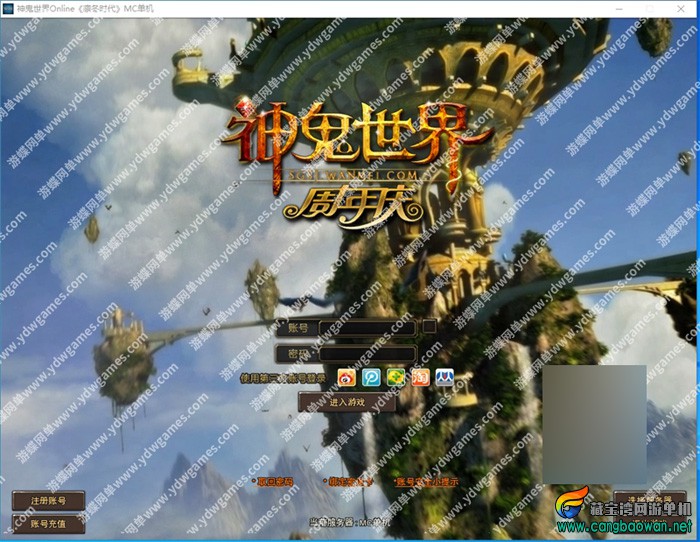Image resolution: width=700 pixels, height=542 pixels.
Task: Log in with the orange Taobao icon
Action: [x=420, y=378]
